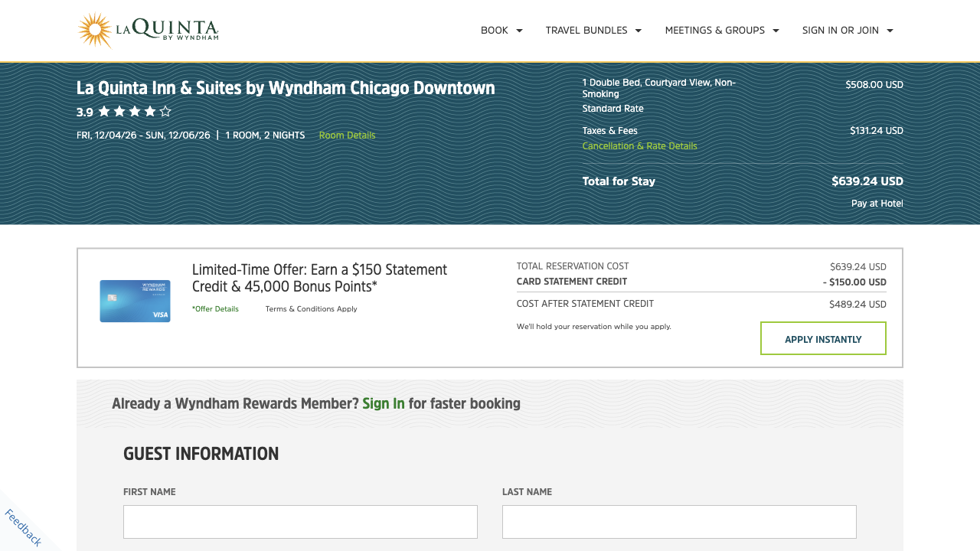This screenshot has width=980, height=551.
Task: Click the star rating icons
Action: tap(135, 112)
